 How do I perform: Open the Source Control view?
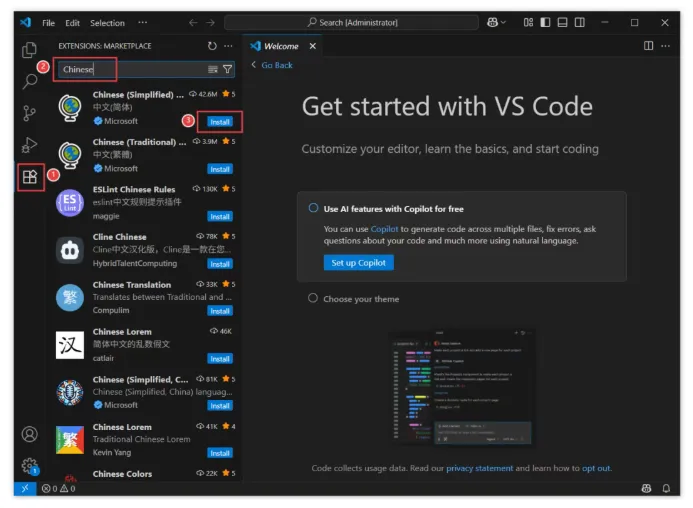coord(29,113)
